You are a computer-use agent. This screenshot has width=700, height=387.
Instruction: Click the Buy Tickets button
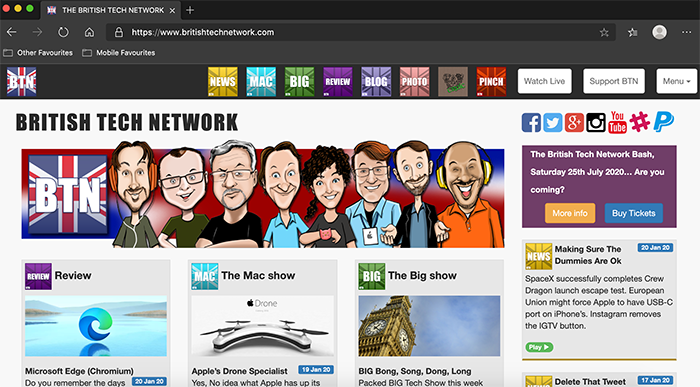633,213
